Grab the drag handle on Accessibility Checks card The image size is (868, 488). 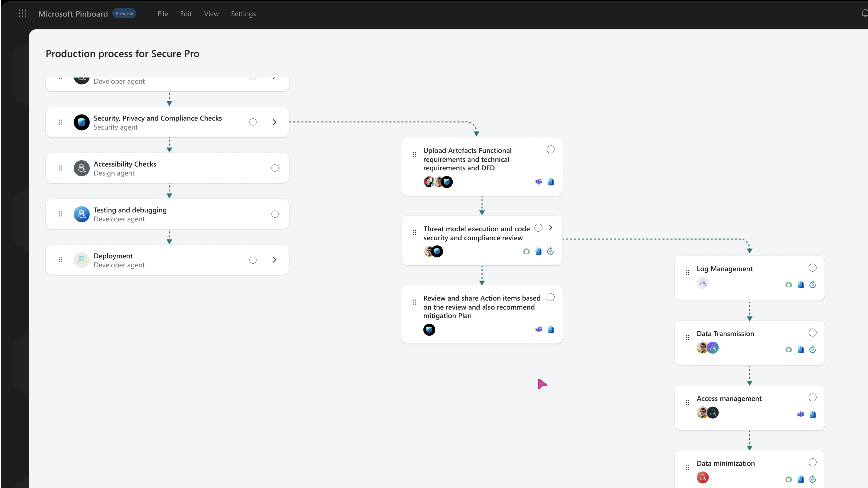click(x=61, y=168)
